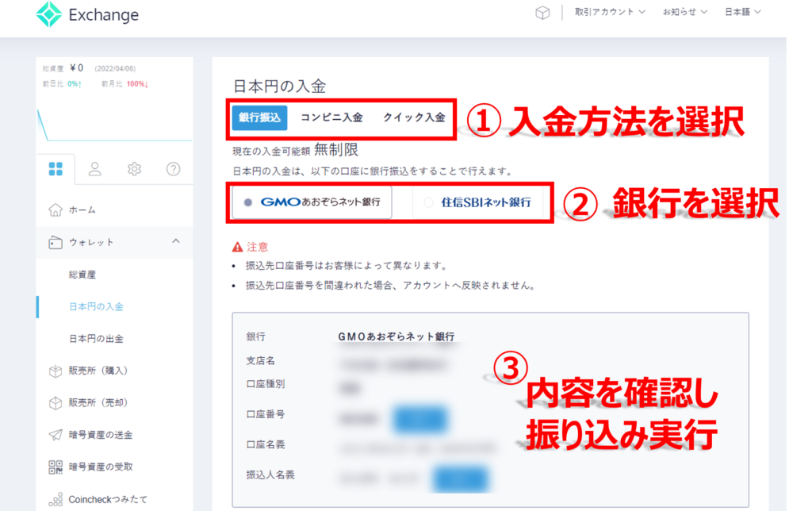Click the home icon beside ホーム
The height and width of the screenshot is (511, 812).
(56, 210)
